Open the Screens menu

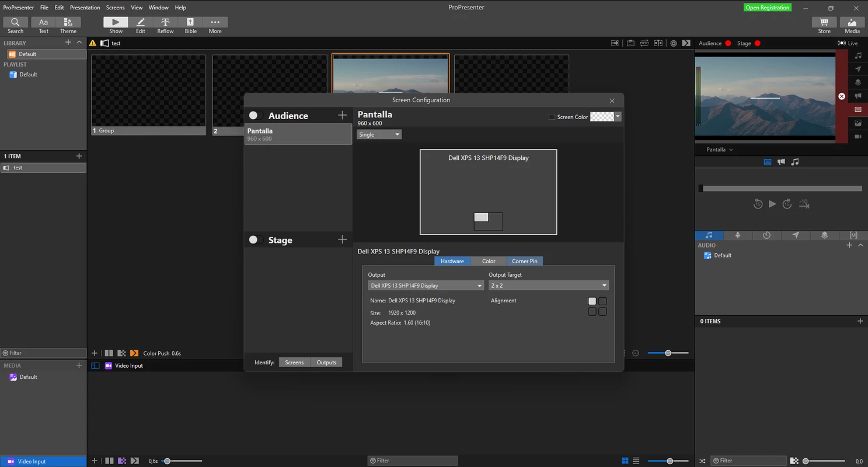point(115,8)
